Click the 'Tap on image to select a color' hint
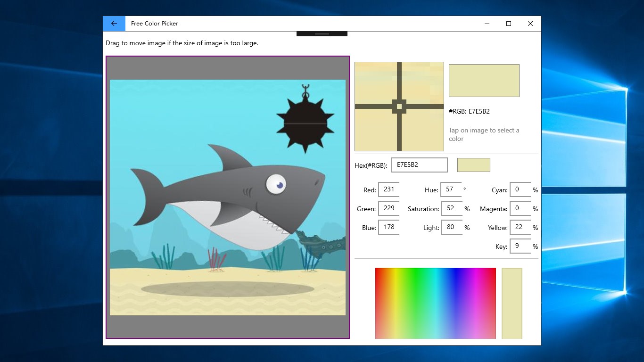 (x=484, y=134)
